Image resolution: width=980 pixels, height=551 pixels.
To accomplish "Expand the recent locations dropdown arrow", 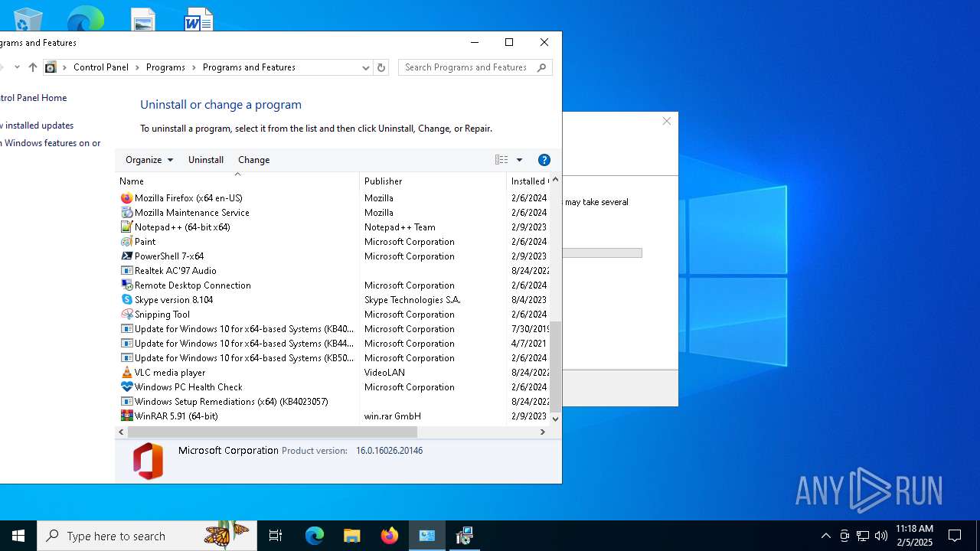I will (17, 67).
